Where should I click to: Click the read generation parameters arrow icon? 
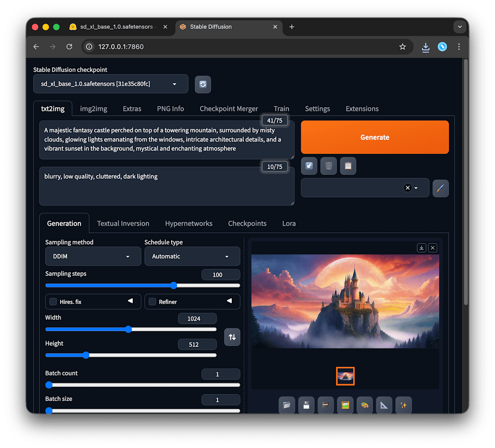[309, 166]
